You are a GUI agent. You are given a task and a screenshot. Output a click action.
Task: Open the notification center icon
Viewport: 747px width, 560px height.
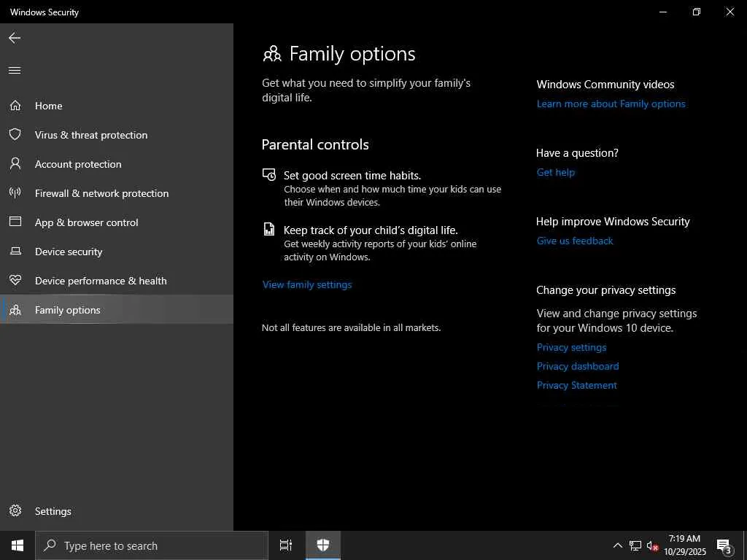pyautogui.click(x=724, y=546)
